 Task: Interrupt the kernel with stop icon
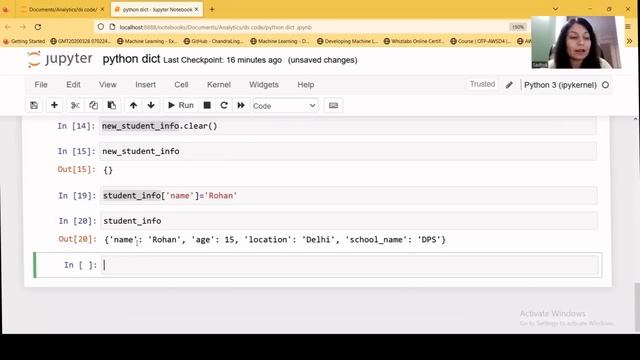pos(207,105)
